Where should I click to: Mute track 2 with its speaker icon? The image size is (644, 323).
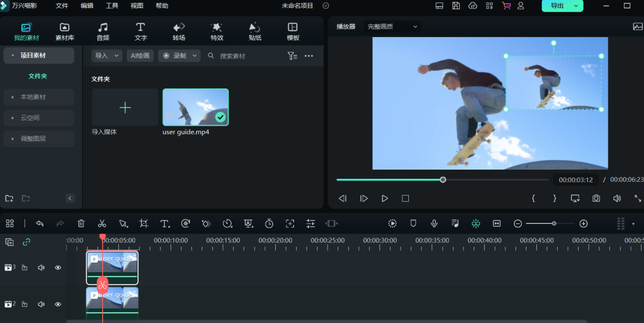pos(41,304)
